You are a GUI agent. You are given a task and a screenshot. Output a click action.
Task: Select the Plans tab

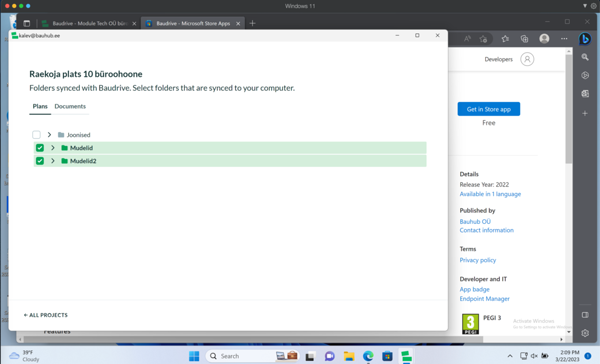pos(40,106)
